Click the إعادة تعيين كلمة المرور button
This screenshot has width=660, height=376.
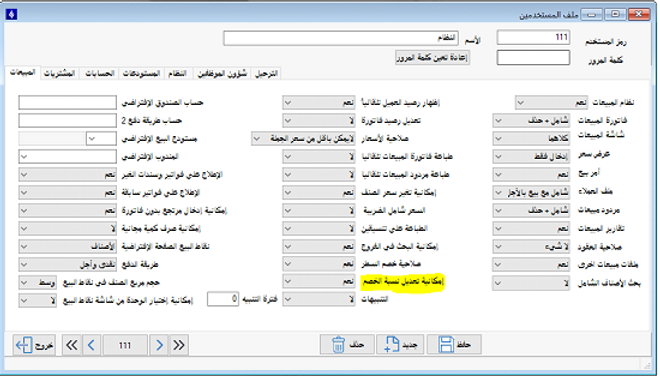click(432, 57)
